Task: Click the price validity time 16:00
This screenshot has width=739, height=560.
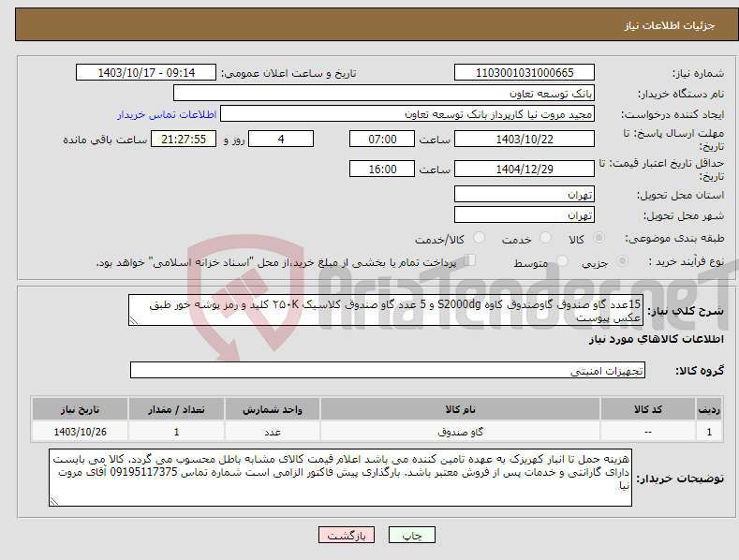Action: 382,169
